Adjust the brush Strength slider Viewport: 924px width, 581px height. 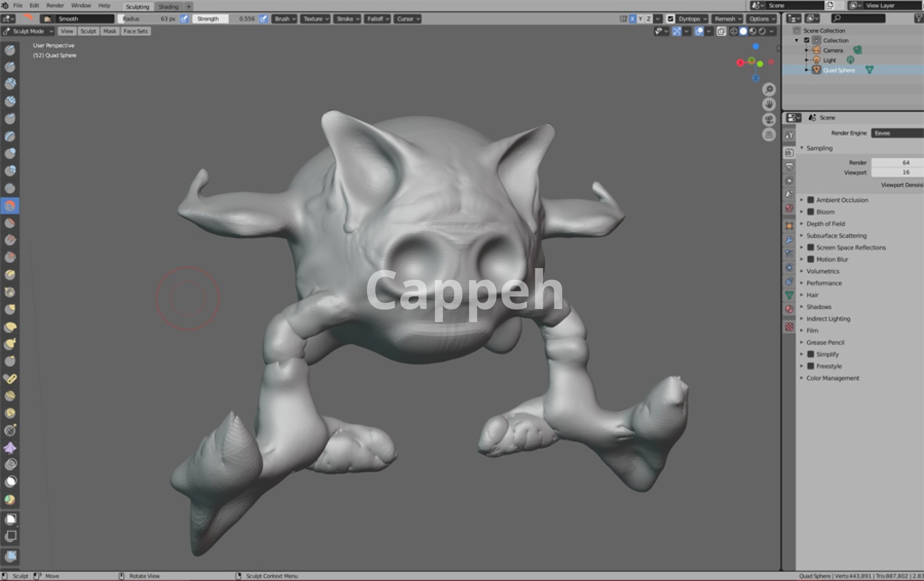tap(225, 19)
